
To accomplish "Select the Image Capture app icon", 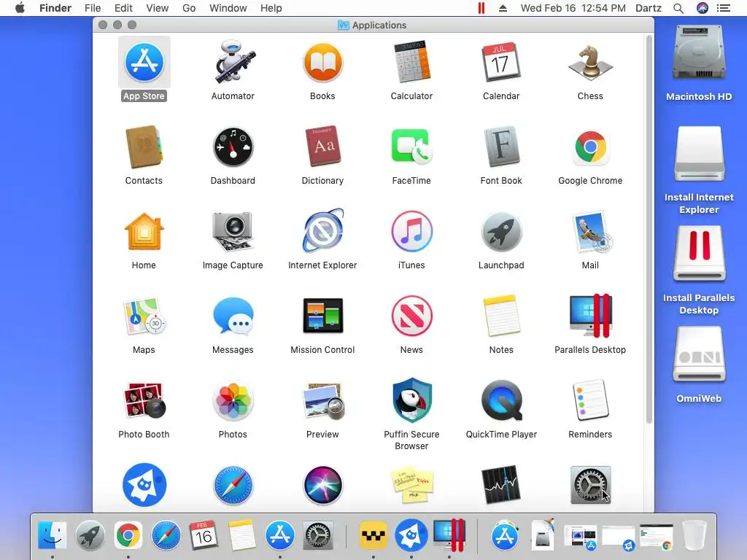I will click(x=233, y=232).
